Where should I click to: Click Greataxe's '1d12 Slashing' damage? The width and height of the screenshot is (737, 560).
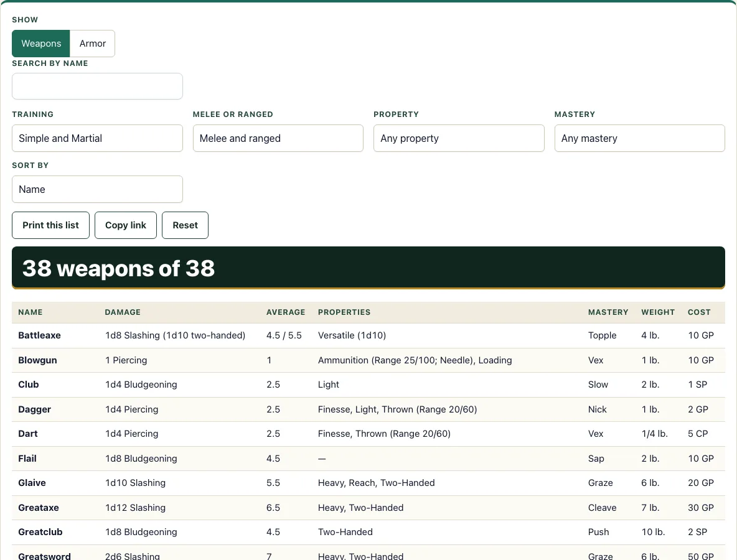click(x=135, y=508)
